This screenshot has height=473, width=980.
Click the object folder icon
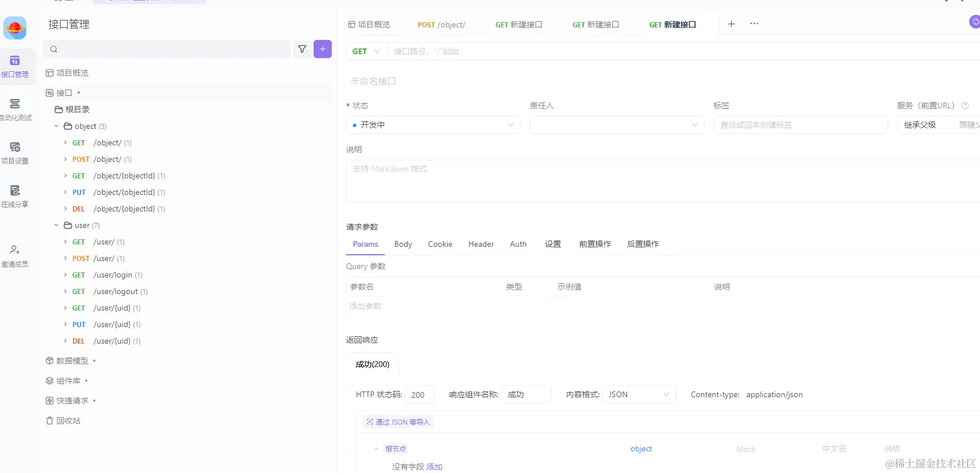click(68, 126)
